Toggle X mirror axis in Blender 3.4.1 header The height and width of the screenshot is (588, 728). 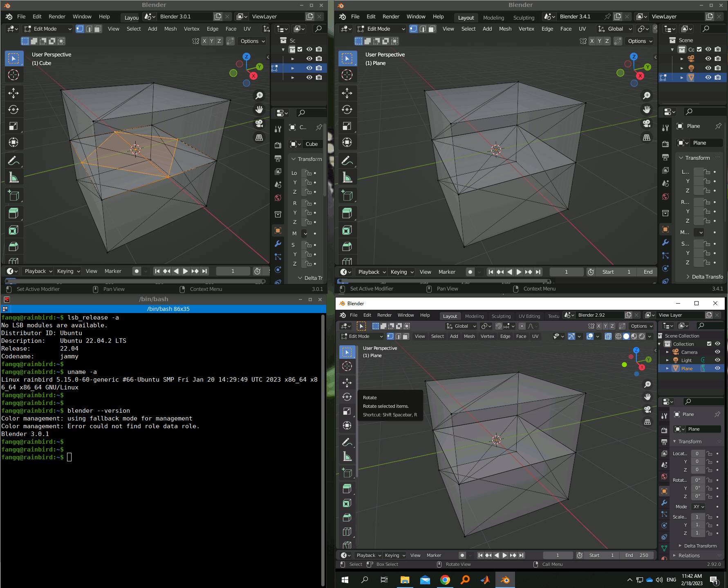click(x=592, y=41)
